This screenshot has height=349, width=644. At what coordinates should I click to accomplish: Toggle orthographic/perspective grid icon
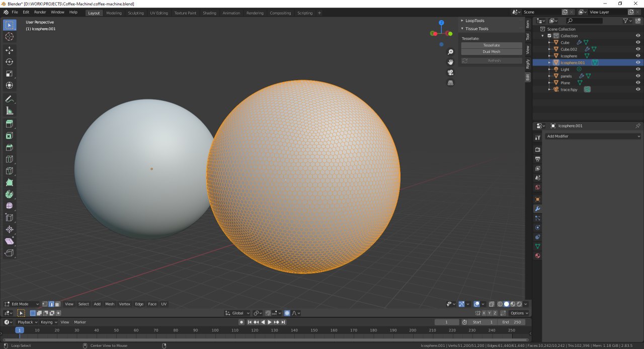point(450,83)
